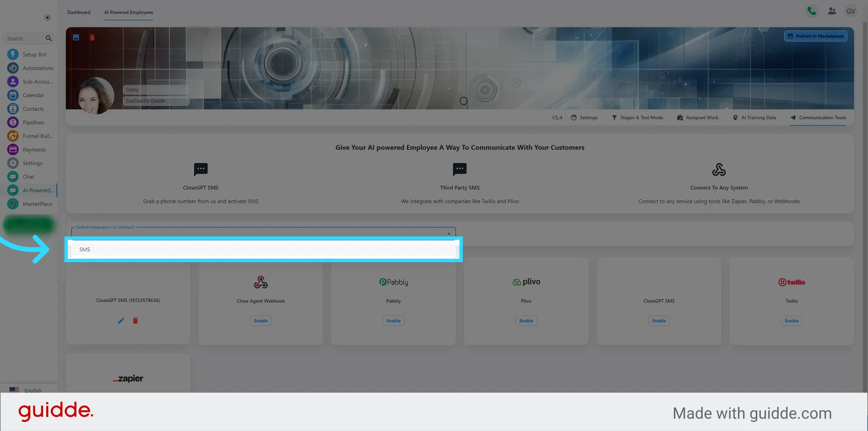This screenshot has height=431, width=868.
Task: Click the Twilio logo
Action: tap(791, 282)
